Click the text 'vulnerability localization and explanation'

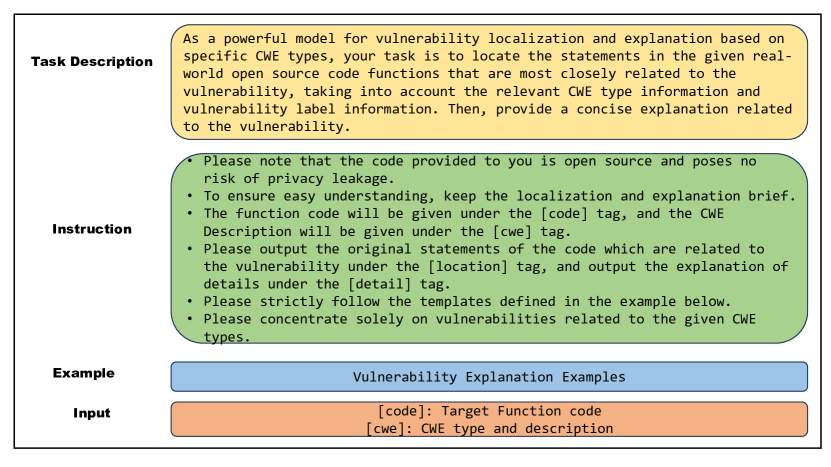544,39
